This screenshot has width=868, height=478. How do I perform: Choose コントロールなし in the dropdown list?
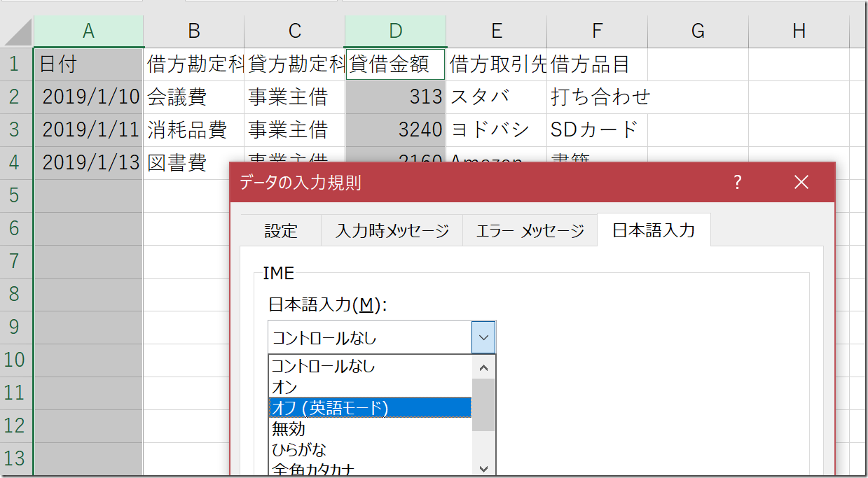pos(371,365)
